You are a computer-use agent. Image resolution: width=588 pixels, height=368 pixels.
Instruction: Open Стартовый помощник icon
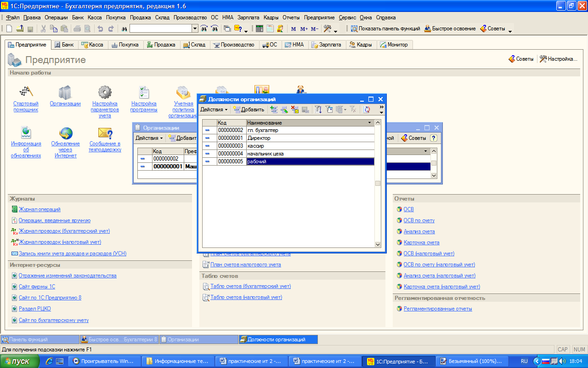[x=26, y=92]
